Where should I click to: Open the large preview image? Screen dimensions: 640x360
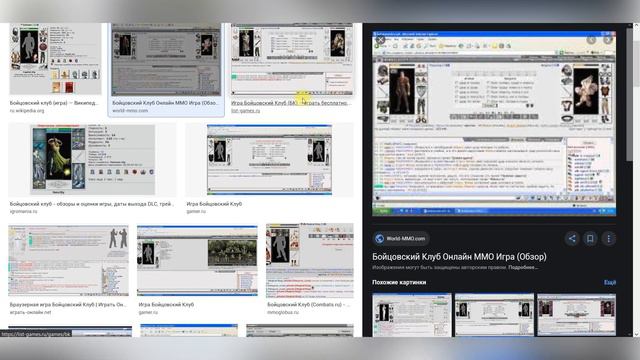coord(494,123)
